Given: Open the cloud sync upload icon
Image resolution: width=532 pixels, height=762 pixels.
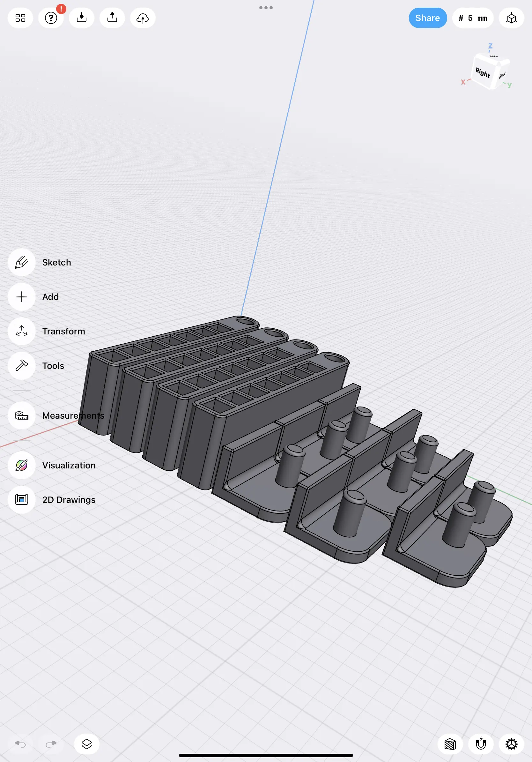Looking at the screenshot, I should [x=143, y=18].
